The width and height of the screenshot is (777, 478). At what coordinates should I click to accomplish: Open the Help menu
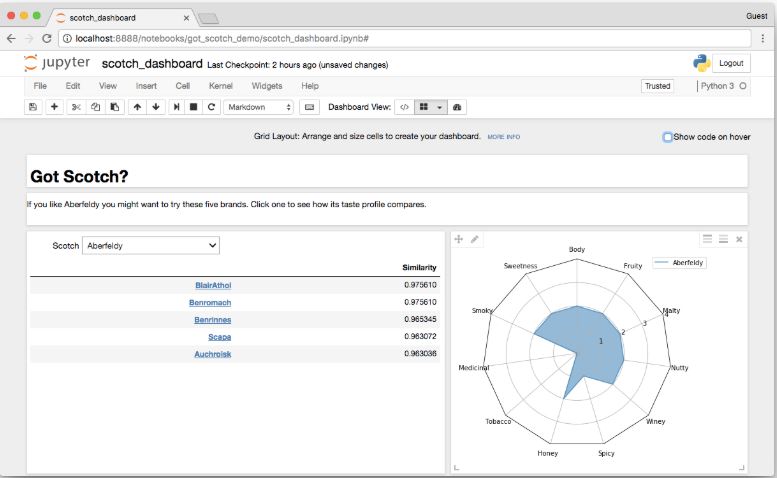310,86
